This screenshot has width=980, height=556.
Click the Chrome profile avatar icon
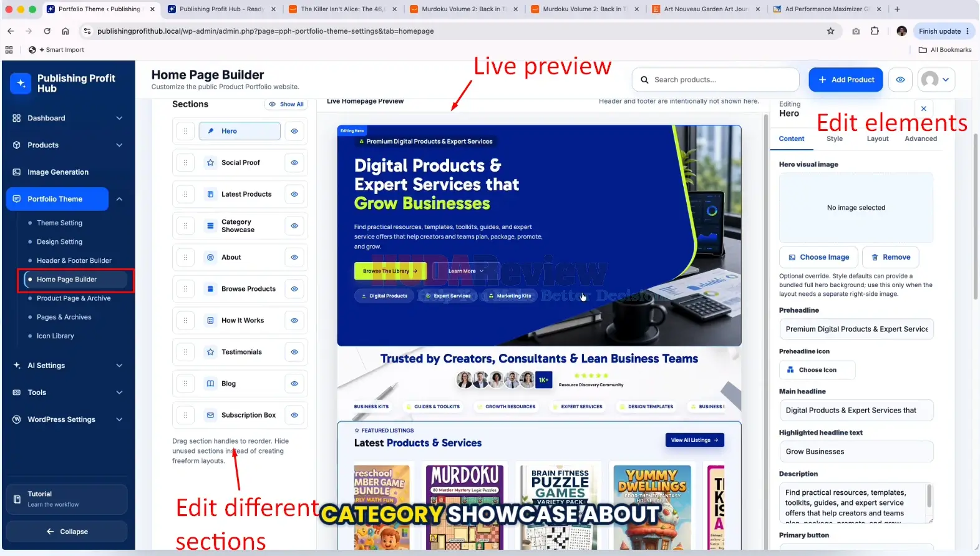click(x=901, y=31)
